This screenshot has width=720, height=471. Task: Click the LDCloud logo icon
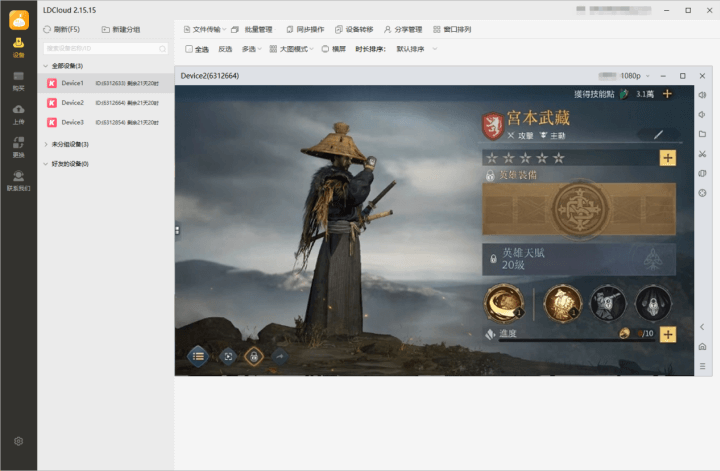click(x=19, y=20)
